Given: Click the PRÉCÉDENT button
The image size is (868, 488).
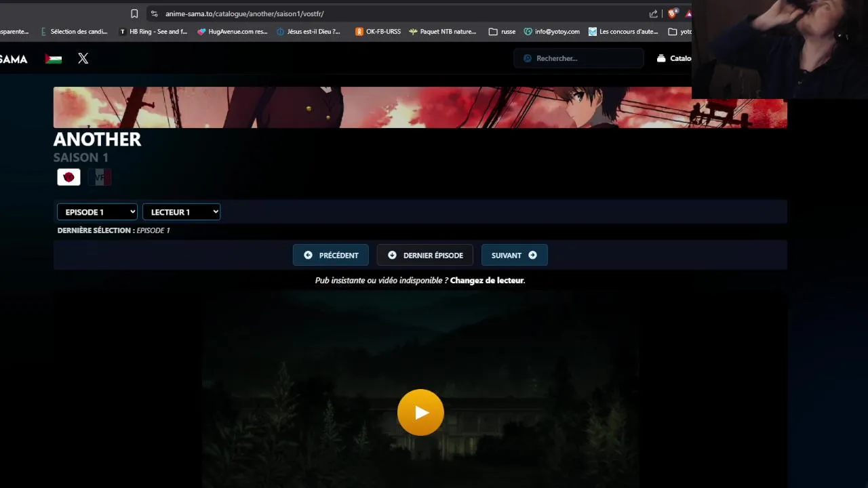Looking at the screenshot, I should pos(331,256).
